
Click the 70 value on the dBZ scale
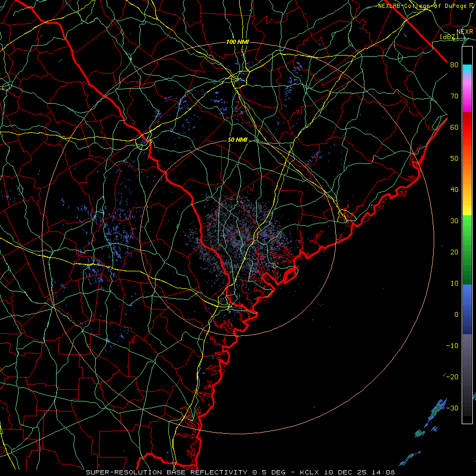454,96
